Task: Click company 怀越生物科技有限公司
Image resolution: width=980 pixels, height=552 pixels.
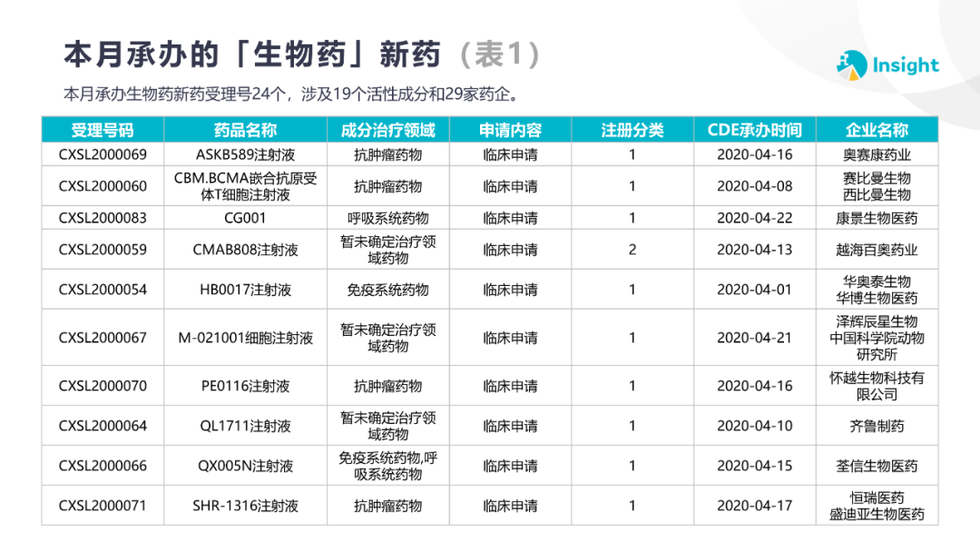Action: (x=877, y=386)
